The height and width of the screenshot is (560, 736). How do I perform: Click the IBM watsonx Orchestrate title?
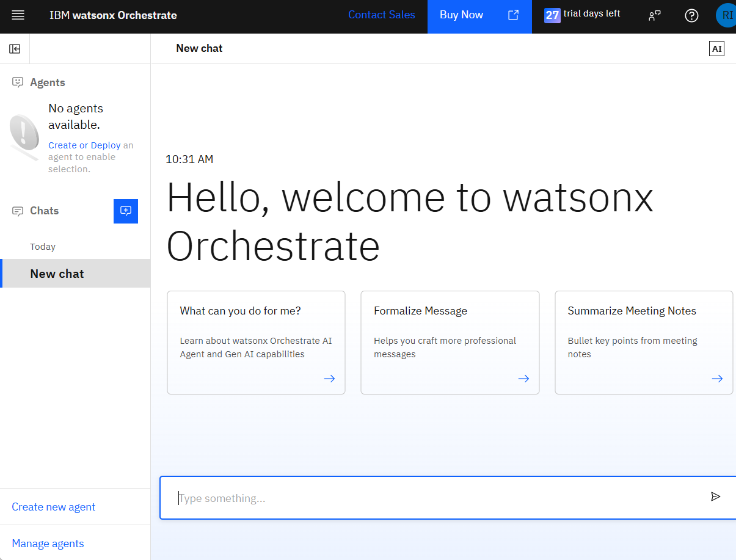point(113,15)
